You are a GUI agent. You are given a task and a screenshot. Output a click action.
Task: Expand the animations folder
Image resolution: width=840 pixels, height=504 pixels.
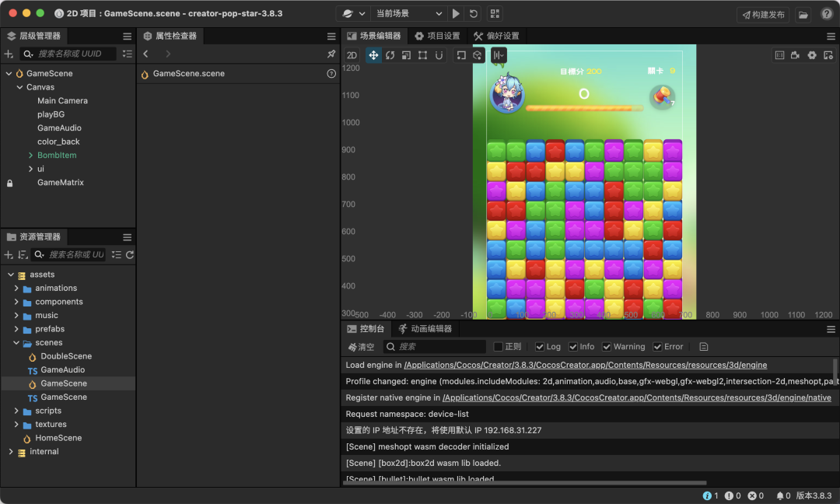16,288
